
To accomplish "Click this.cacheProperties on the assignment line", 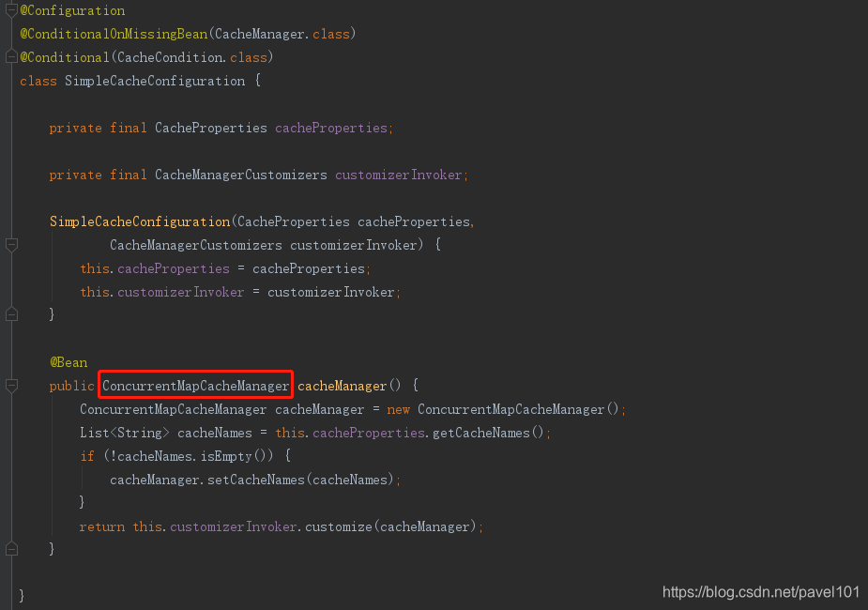I will pos(155,268).
